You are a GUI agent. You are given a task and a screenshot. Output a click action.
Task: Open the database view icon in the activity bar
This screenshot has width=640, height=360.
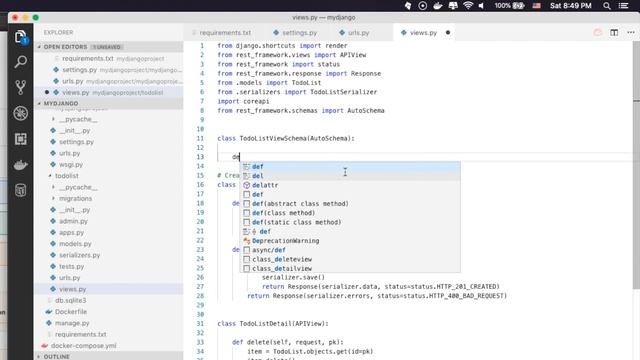(x=21, y=190)
